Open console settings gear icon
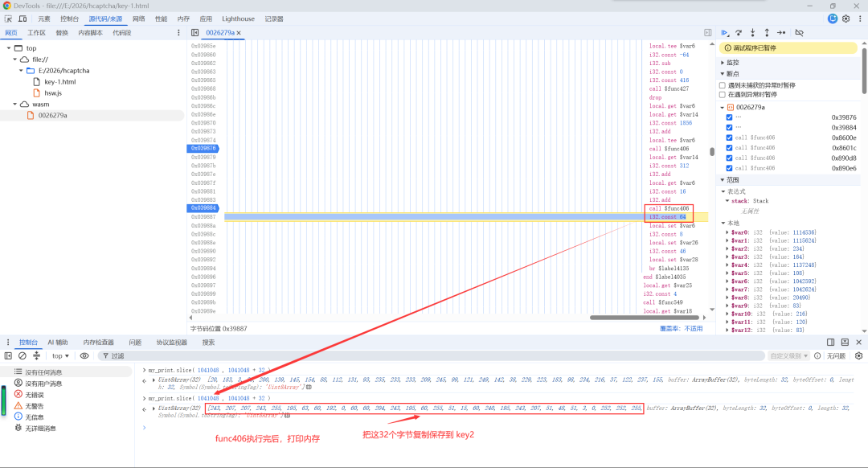This screenshot has height=468, width=868. pos(858,355)
